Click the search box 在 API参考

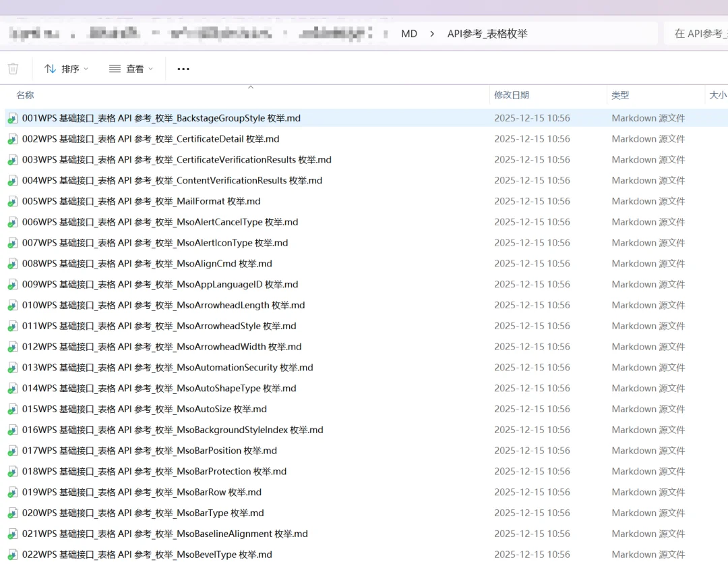click(x=696, y=34)
